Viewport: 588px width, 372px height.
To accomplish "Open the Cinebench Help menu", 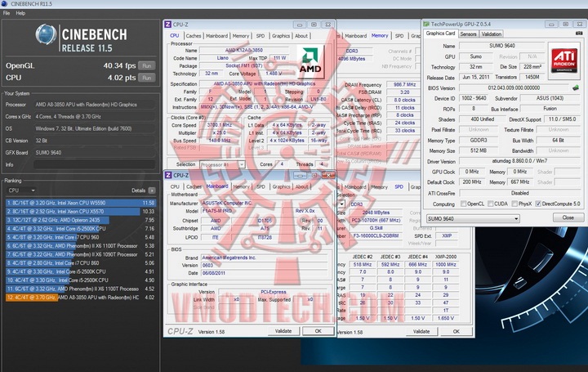I will click(20, 13).
